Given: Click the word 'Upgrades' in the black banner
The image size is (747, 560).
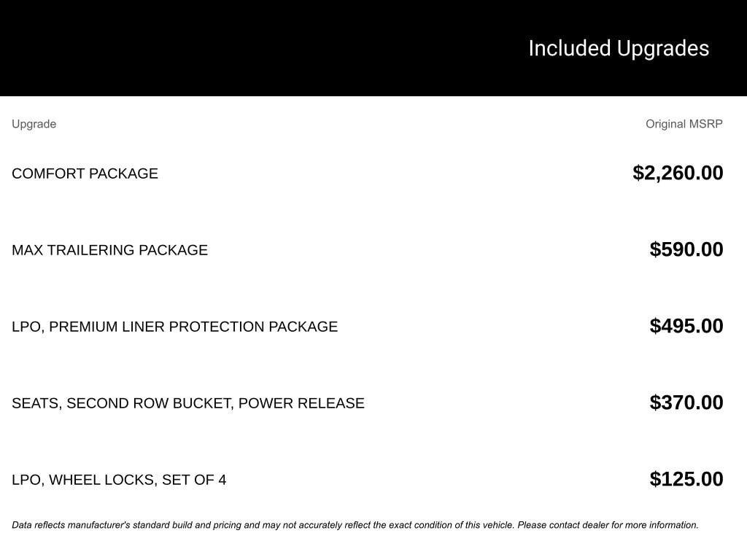Looking at the screenshot, I should 663,48.
